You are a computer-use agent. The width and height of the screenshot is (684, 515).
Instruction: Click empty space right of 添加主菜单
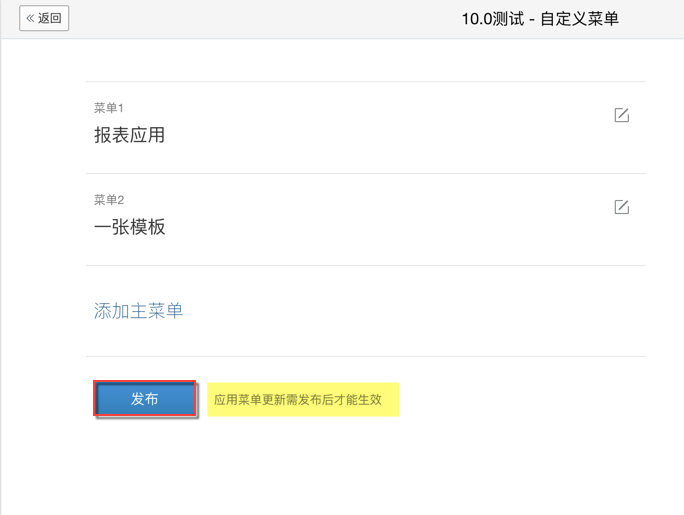pyautogui.click(x=400, y=311)
